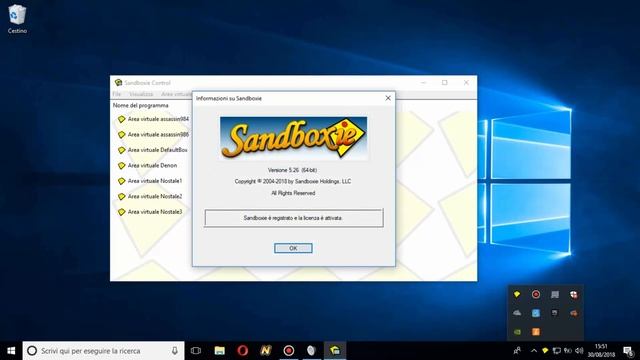Click the People icon in the taskbar

(517, 351)
